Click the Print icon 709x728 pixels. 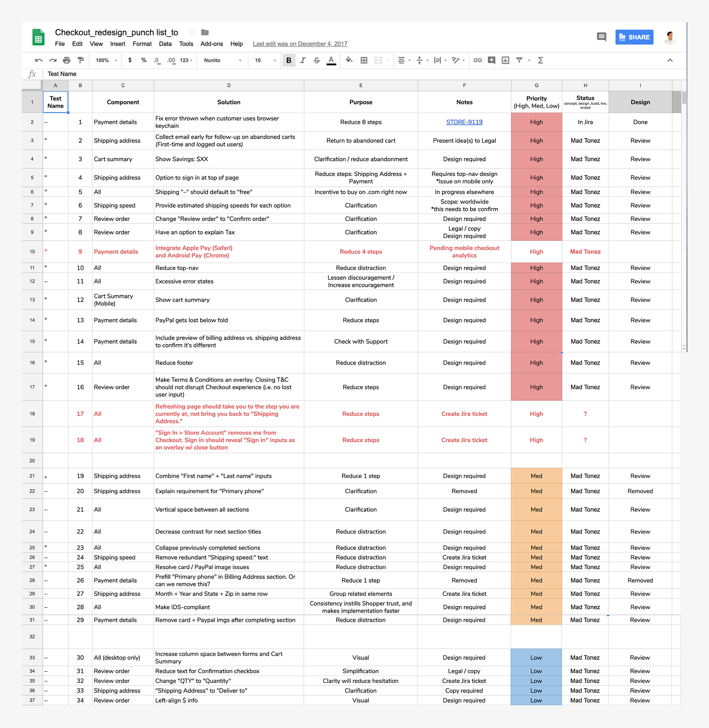pos(67,60)
